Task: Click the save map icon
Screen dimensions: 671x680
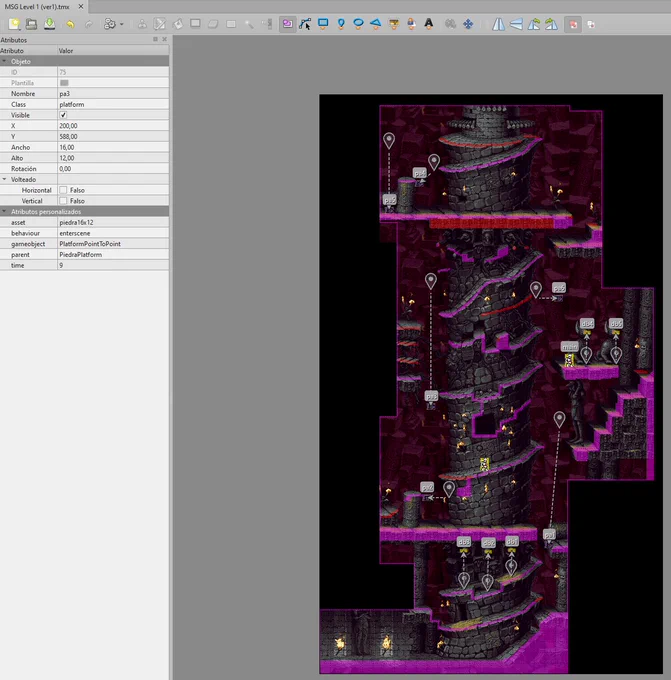Action: click(49, 24)
